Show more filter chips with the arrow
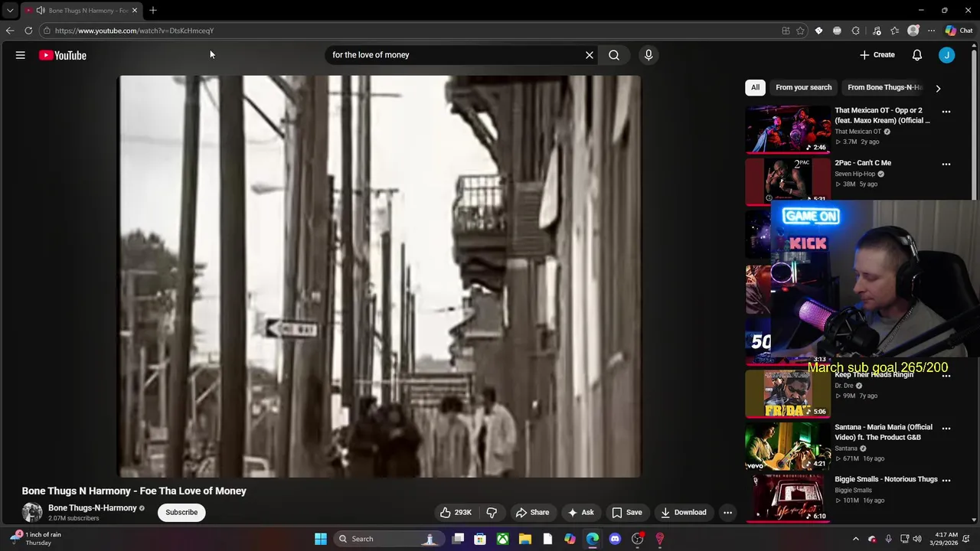 [938, 88]
